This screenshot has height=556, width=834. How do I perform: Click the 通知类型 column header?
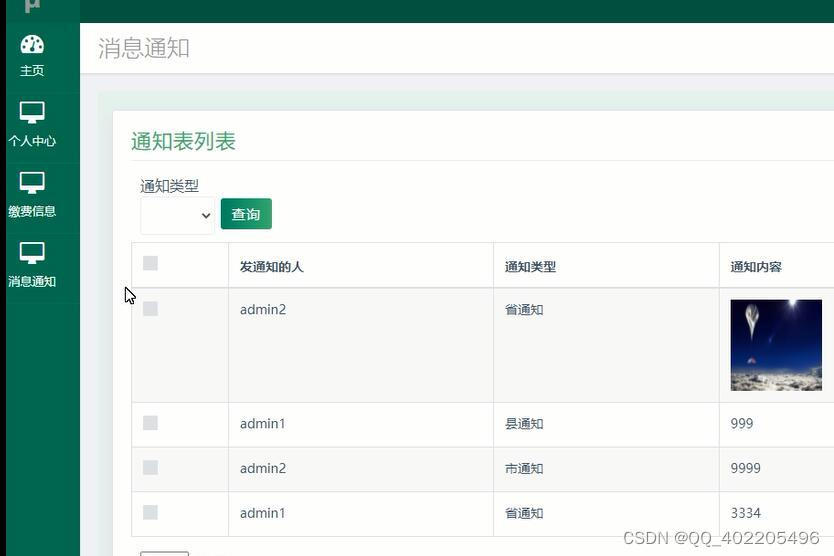tap(530, 267)
